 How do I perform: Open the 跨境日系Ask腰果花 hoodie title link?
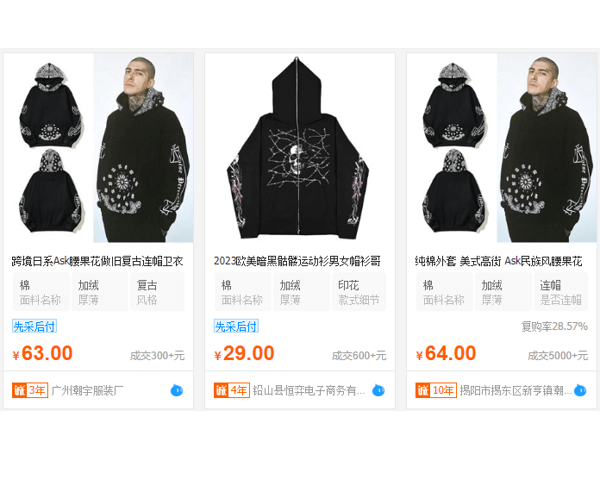98,261
